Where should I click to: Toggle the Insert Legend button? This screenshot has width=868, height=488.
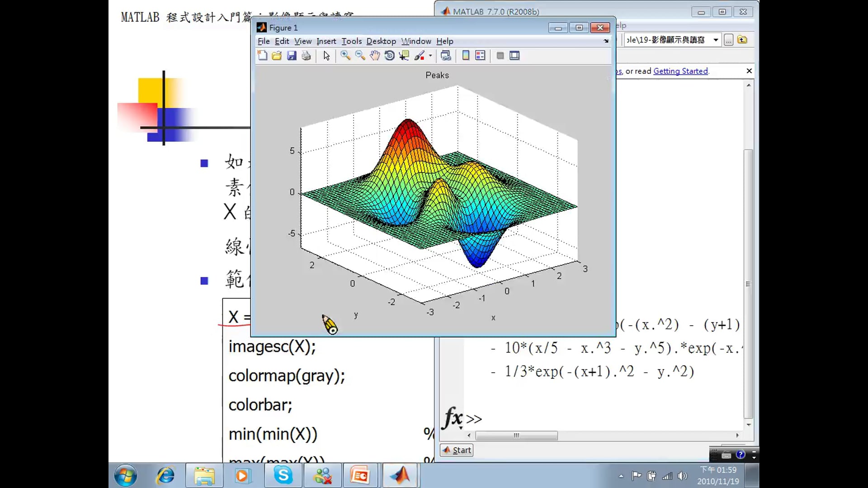(480, 56)
